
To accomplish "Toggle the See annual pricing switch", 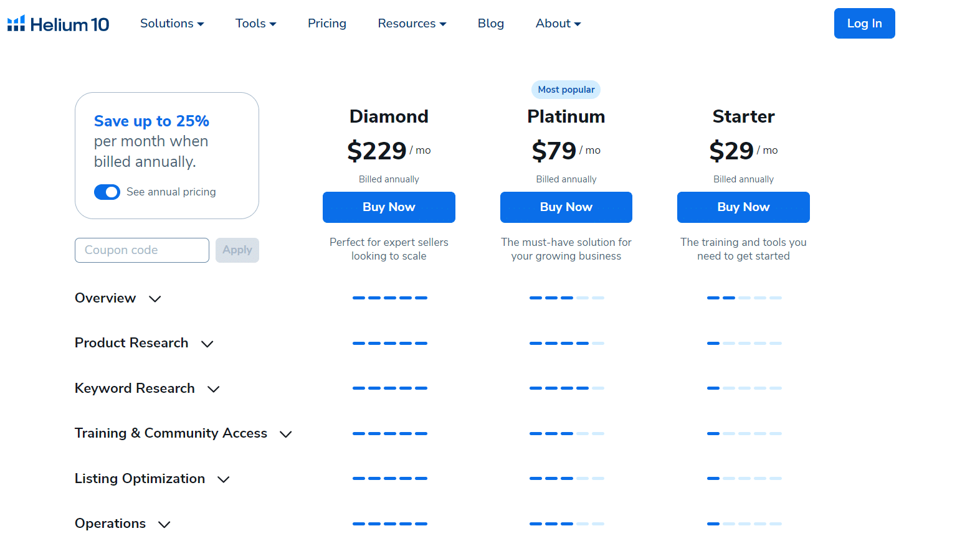I will click(x=107, y=192).
